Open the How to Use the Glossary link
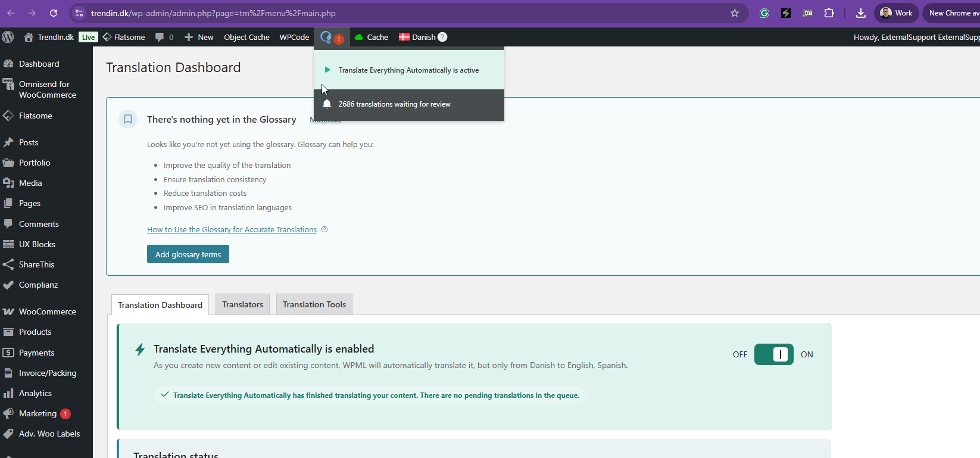 [x=232, y=230]
